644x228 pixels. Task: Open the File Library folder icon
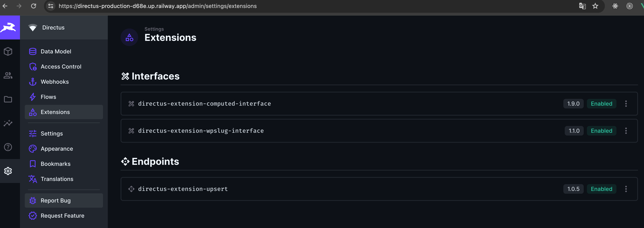(x=8, y=99)
